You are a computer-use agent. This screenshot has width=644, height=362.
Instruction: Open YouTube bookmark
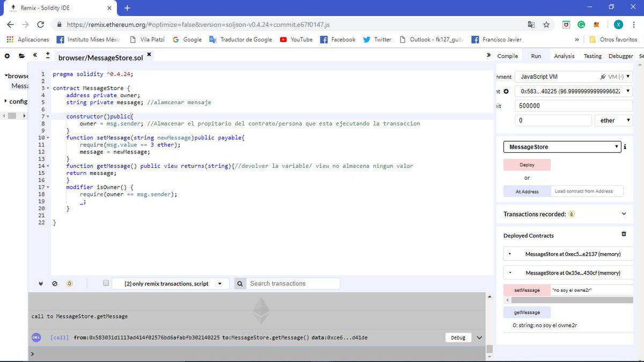pos(296,40)
